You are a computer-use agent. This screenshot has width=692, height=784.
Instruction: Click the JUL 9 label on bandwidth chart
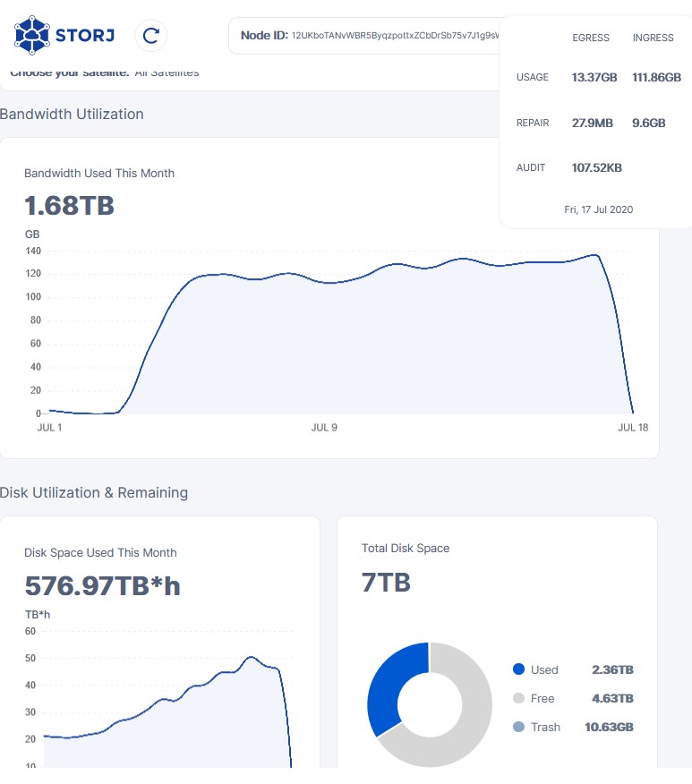pos(324,428)
